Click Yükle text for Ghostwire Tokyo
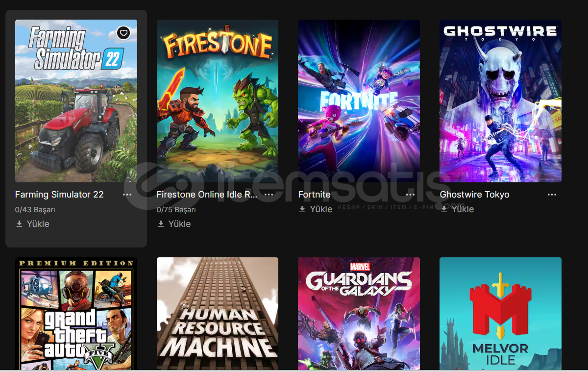Screen dimensions: 588x372 click(x=463, y=209)
